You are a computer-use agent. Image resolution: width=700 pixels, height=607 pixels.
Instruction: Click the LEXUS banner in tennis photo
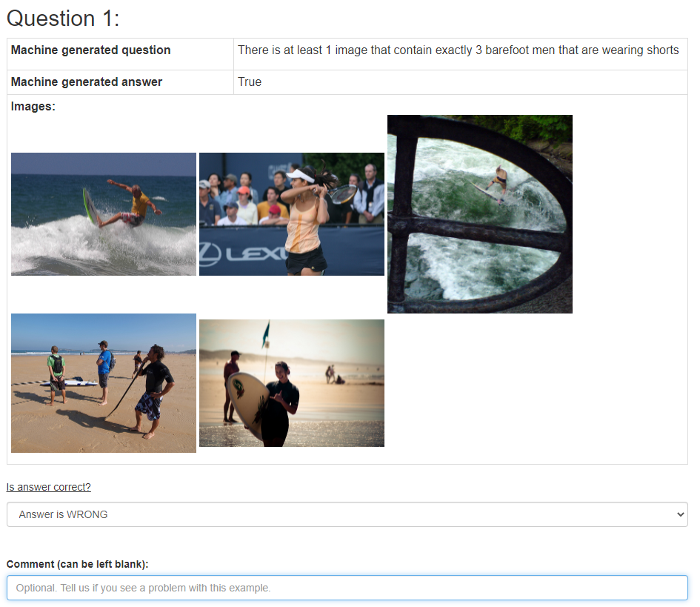pyautogui.click(x=244, y=253)
